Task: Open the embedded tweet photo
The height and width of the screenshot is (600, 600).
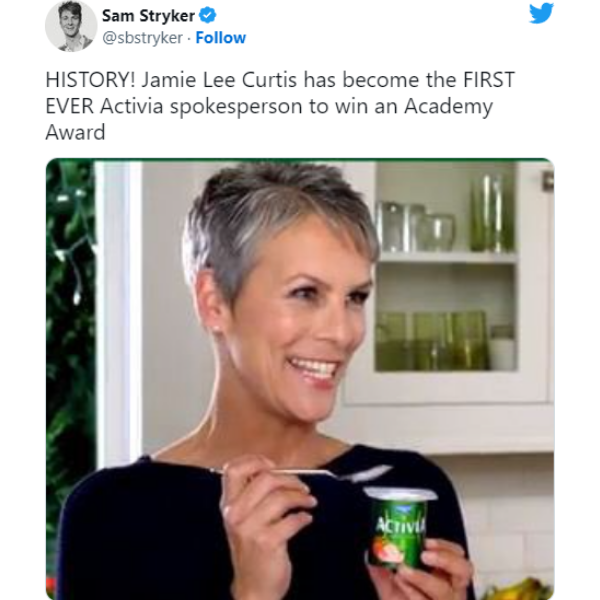Action: (300, 379)
